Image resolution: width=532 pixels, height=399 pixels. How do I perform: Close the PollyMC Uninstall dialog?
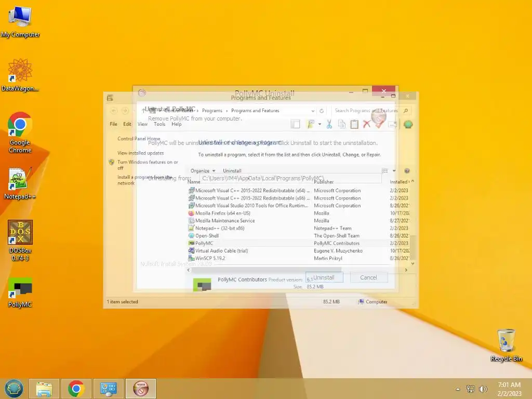click(x=383, y=90)
